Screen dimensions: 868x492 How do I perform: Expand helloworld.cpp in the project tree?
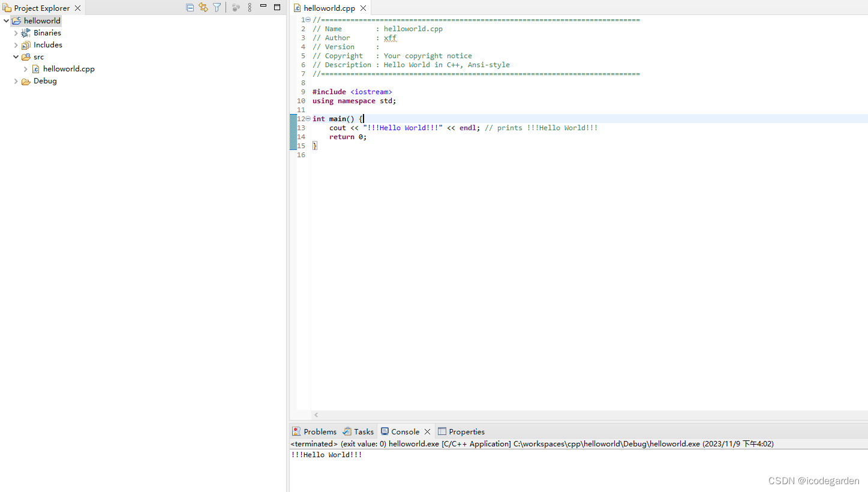[26, 69]
